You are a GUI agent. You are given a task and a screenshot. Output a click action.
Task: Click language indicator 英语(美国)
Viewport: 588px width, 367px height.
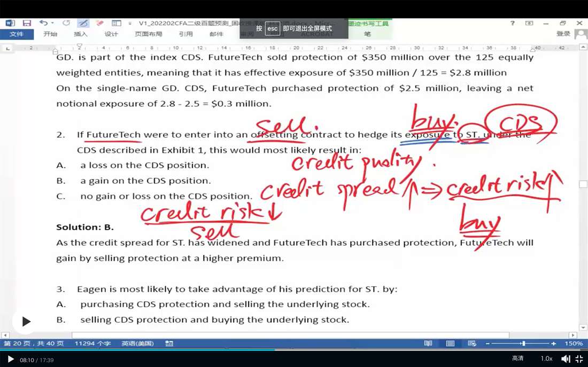click(137, 343)
